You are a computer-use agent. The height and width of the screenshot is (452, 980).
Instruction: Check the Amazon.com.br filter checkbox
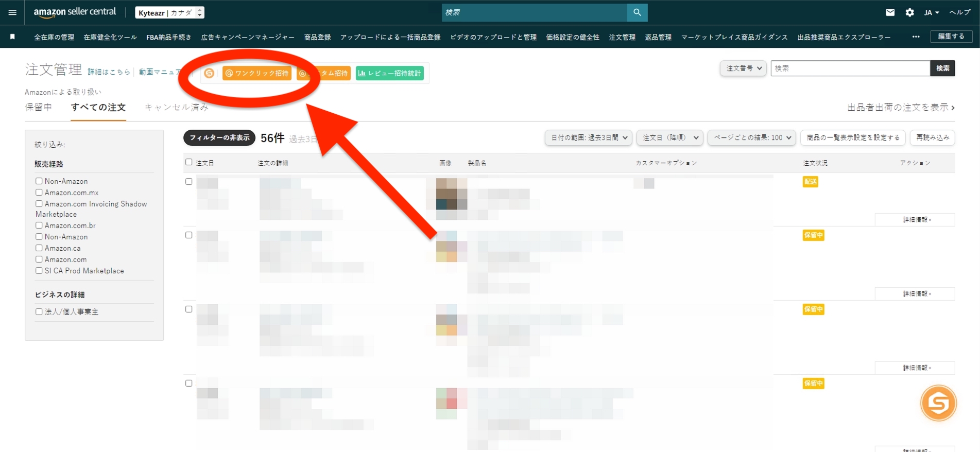[39, 225]
